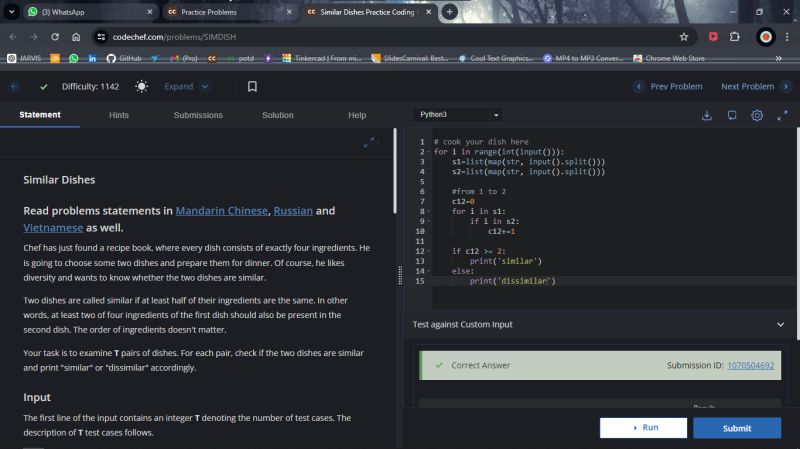
Task: Click the Prev Problem link
Action: point(676,87)
